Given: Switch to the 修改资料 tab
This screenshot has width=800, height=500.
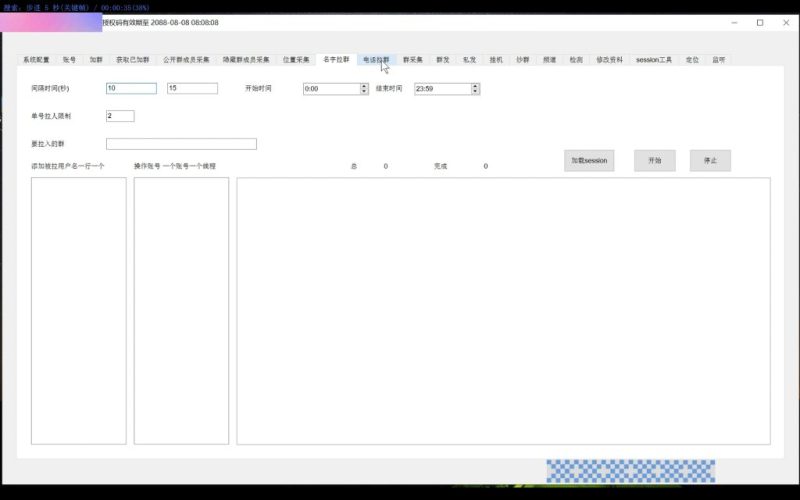Looking at the screenshot, I should (609, 60).
